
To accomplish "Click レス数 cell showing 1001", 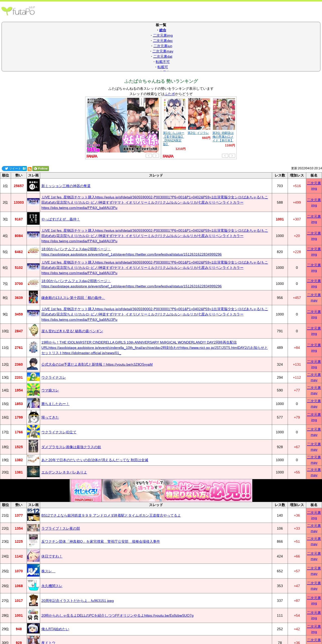I will click(280, 219).
